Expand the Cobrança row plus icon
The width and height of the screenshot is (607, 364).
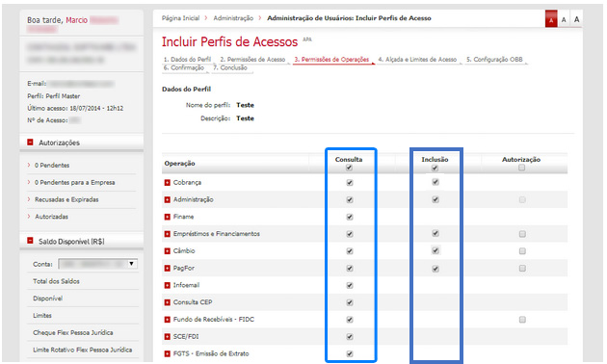[168, 183]
